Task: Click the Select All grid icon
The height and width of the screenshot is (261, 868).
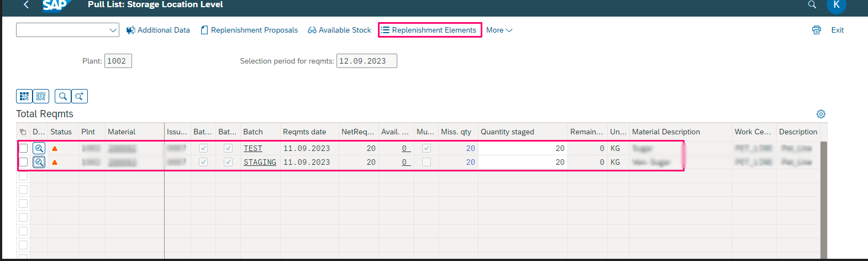Action: pos(24,96)
